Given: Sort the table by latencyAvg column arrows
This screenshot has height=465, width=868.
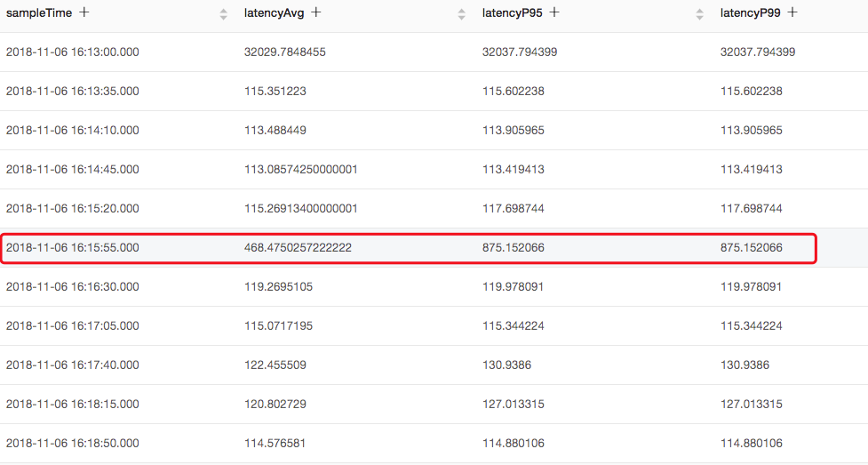Looking at the screenshot, I should (462, 14).
